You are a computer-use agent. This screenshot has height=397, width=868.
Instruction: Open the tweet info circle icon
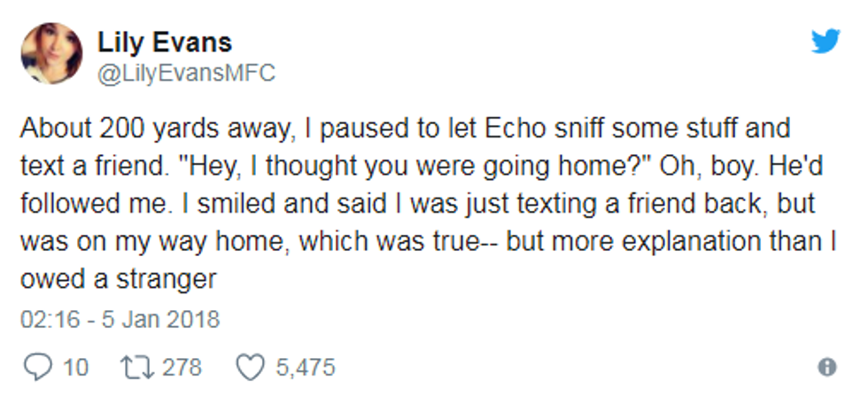(827, 367)
